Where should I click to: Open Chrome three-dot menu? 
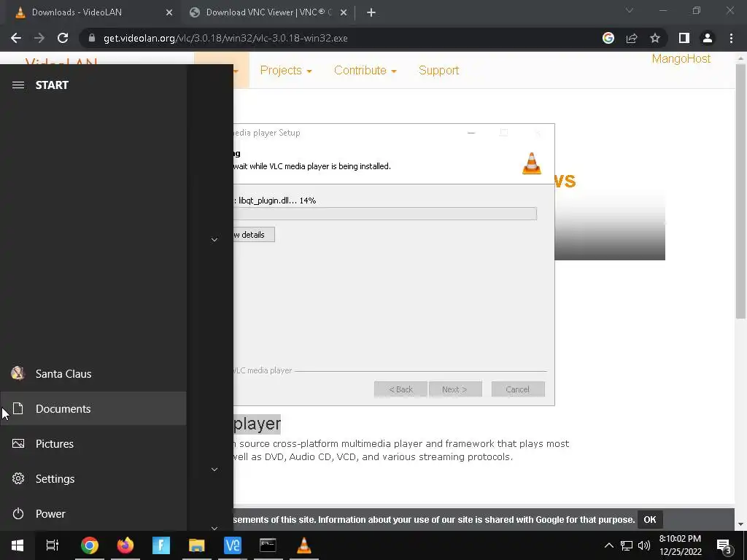pyautogui.click(x=731, y=38)
